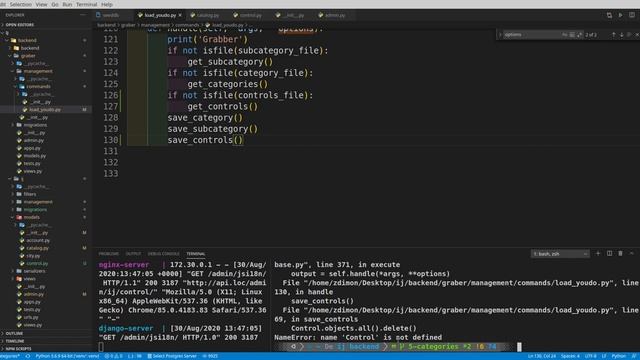Screen dimensions: 640x360
Task: Click "NameError: name 'Control' is not defined"
Action: point(358,338)
